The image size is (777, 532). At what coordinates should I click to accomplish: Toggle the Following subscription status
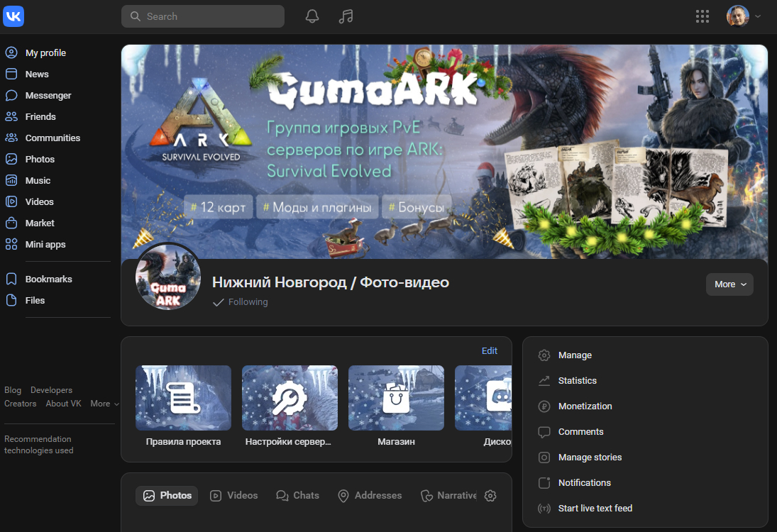click(x=241, y=301)
